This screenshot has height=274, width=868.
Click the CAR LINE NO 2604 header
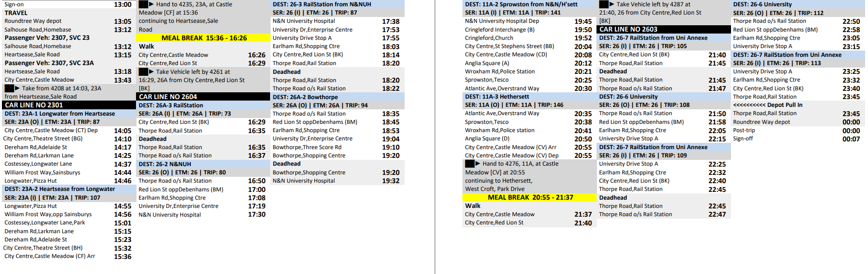pyautogui.click(x=203, y=97)
